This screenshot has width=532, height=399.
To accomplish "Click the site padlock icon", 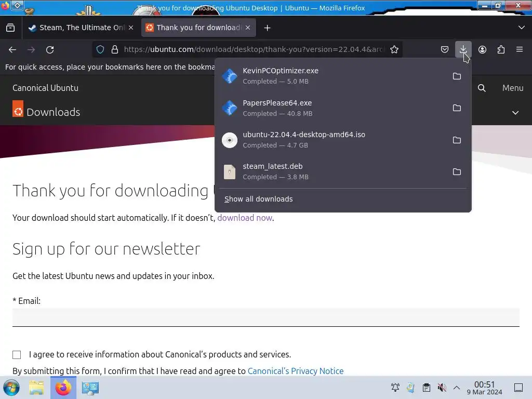I will tap(115, 49).
